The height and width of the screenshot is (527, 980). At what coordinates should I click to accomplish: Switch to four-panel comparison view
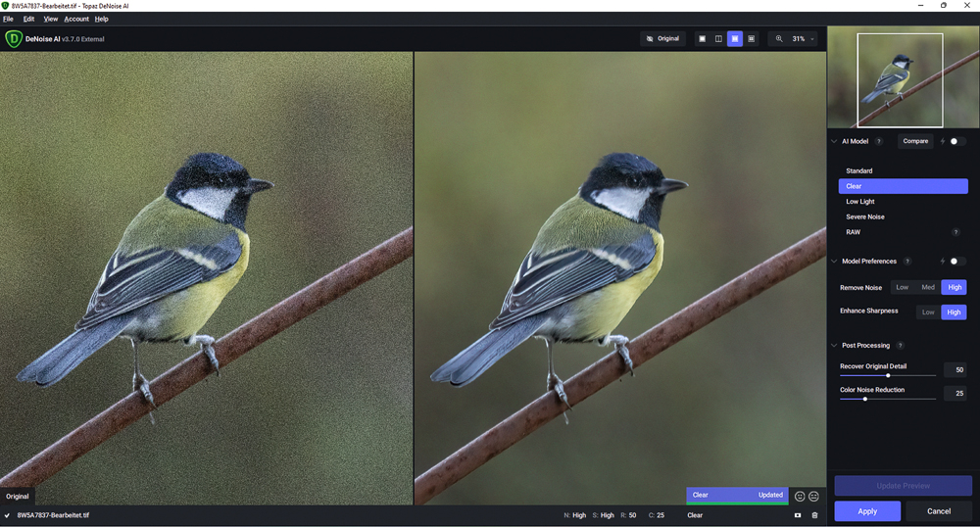click(752, 39)
